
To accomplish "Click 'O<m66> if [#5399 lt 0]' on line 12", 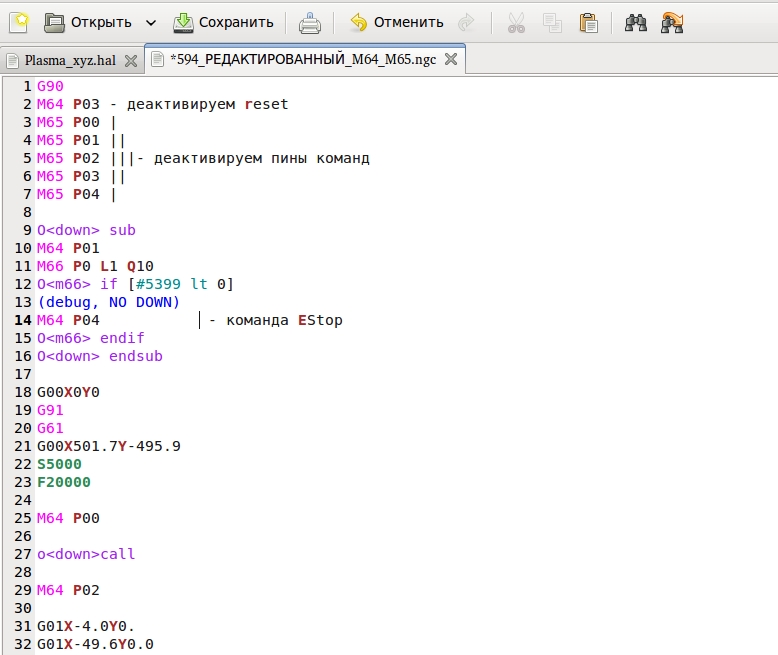I will (x=135, y=284).
